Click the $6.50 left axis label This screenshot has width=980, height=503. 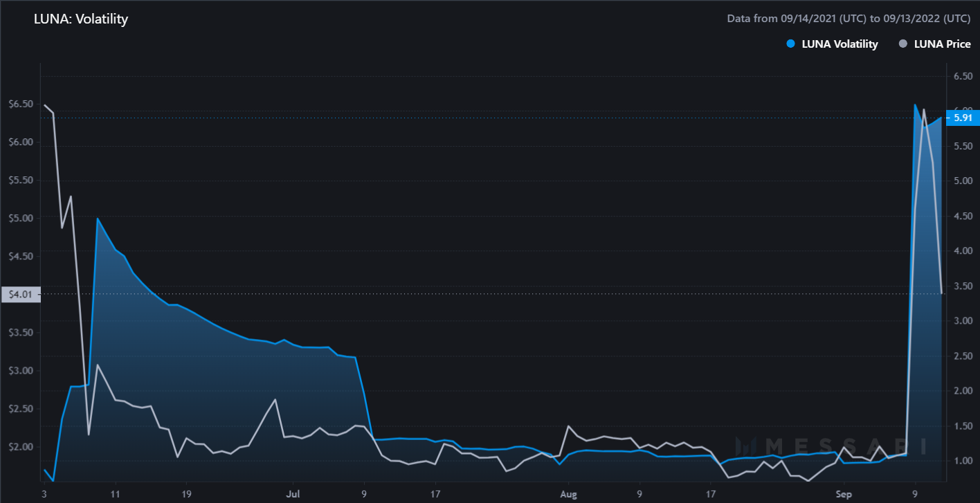[20, 104]
